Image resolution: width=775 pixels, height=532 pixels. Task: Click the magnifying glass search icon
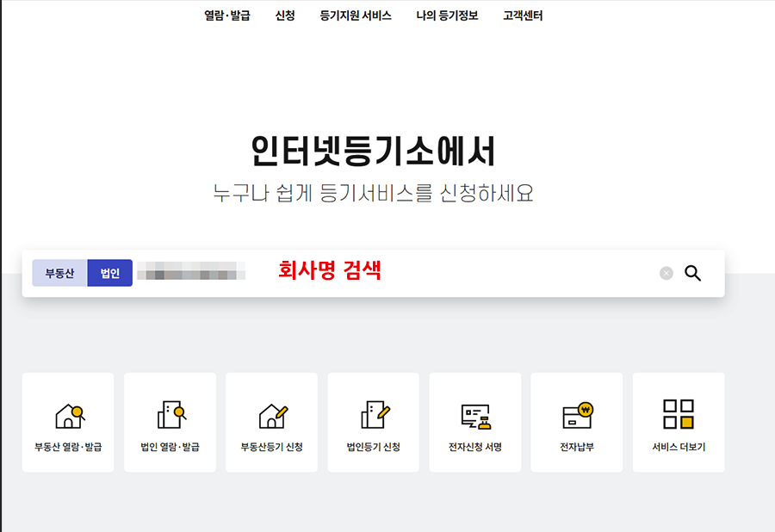(x=692, y=273)
